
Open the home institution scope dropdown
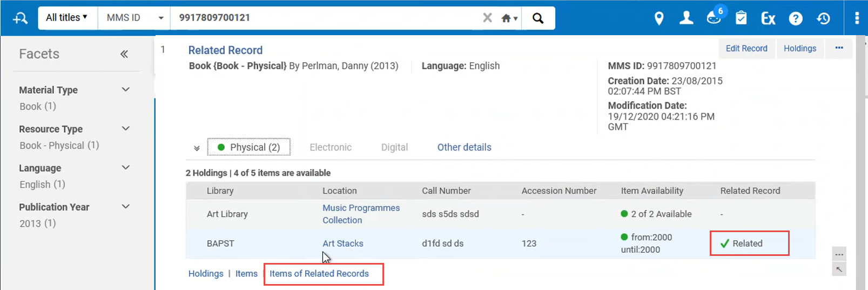[x=509, y=18]
